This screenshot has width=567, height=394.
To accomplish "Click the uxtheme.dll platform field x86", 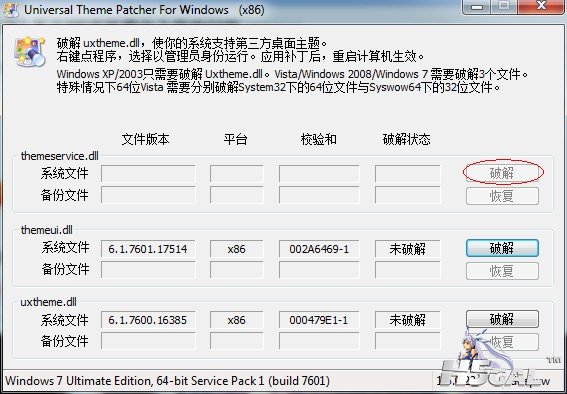I will click(236, 320).
